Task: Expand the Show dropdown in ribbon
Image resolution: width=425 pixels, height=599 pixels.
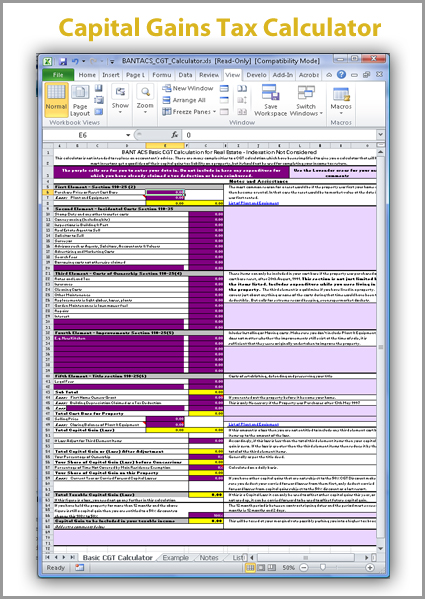Action: coord(120,100)
